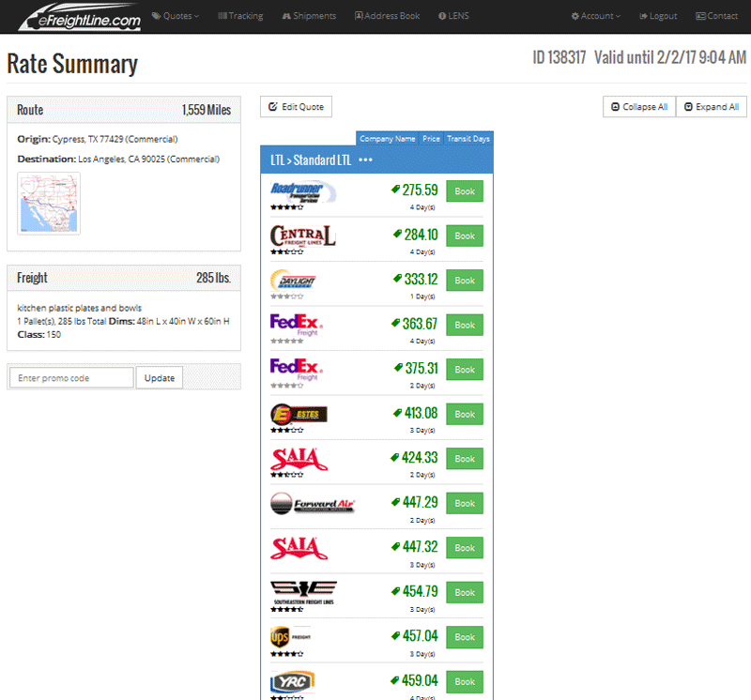Viewport: 751px width, 700px height.
Task: Click the Southeastern Freight Lines logo
Action: [x=303, y=593]
